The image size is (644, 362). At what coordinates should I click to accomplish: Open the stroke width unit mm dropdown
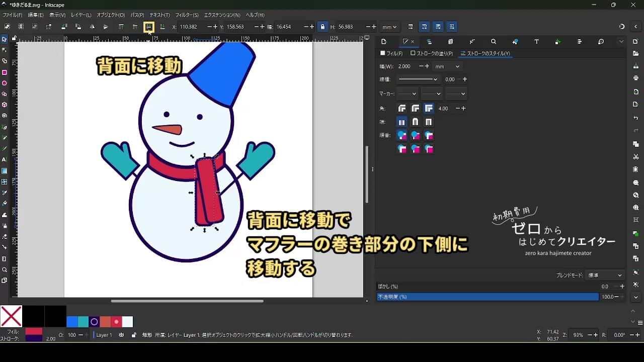[x=447, y=66]
